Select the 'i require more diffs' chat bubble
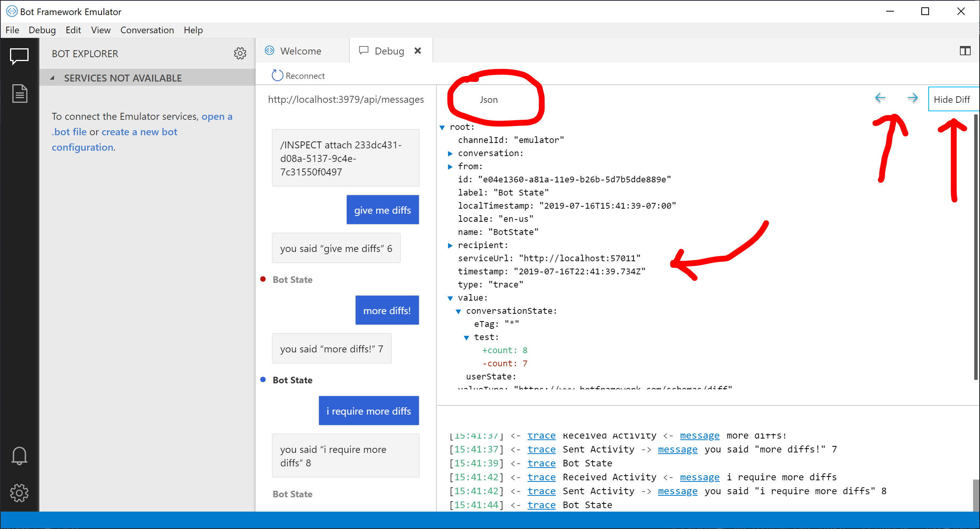The width and height of the screenshot is (980, 529). click(368, 411)
